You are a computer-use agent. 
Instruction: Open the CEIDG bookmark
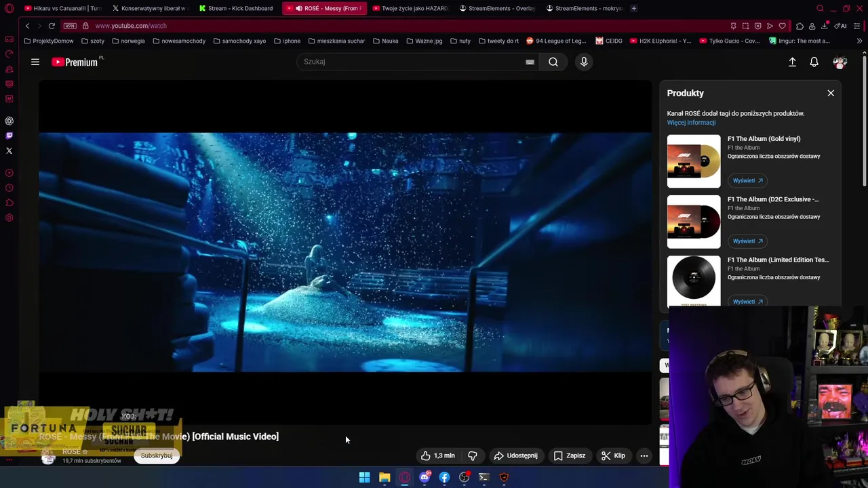point(609,41)
